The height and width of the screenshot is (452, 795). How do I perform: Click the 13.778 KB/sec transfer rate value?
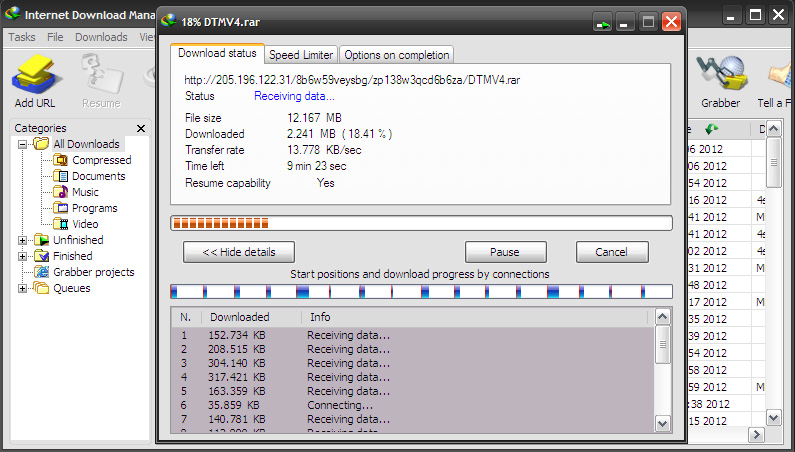click(324, 150)
